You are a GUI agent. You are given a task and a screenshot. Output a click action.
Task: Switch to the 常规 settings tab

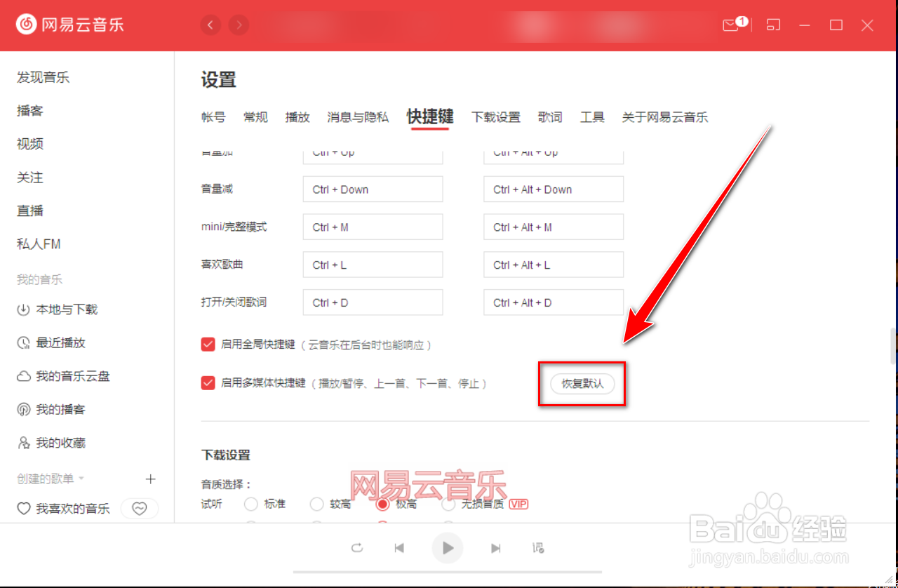(x=255, y=117)
